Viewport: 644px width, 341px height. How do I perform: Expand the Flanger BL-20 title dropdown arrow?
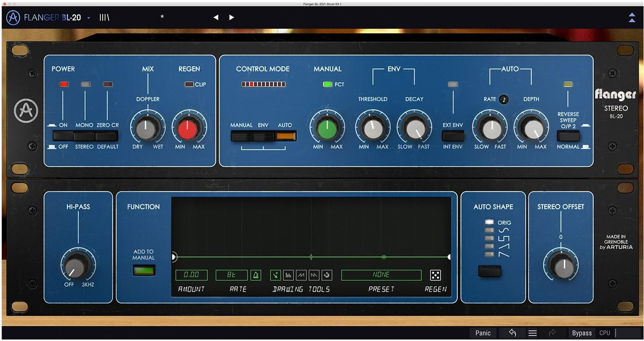coord(89,18)
